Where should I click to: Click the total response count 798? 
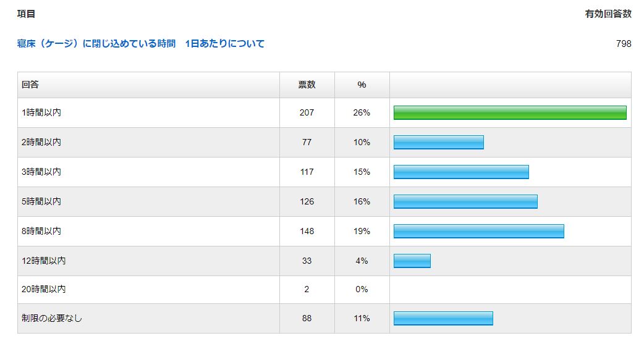click(x=624, y=44)
